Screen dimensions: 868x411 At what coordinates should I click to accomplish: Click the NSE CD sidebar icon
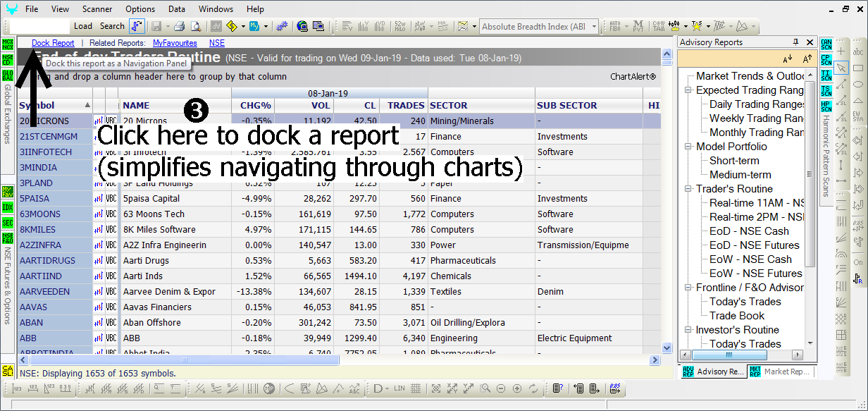8,60
